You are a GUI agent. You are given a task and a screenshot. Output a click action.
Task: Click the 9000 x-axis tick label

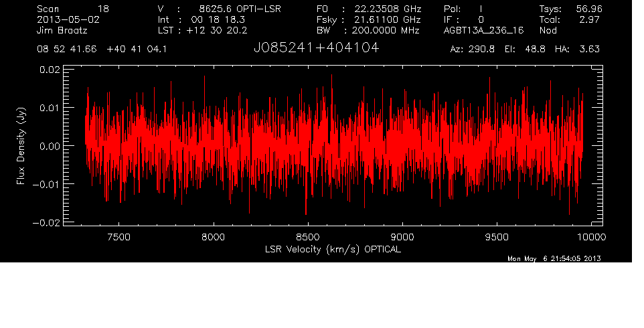[402, 237]
